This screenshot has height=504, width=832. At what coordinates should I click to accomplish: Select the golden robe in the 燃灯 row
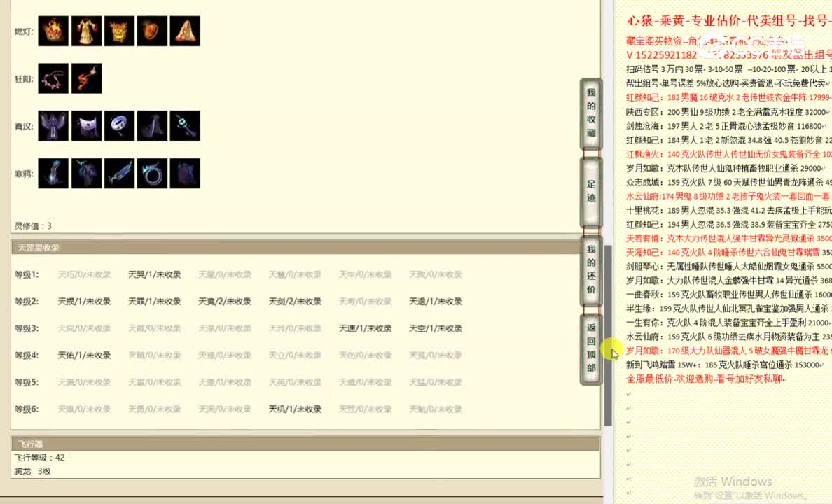(86, 31)
